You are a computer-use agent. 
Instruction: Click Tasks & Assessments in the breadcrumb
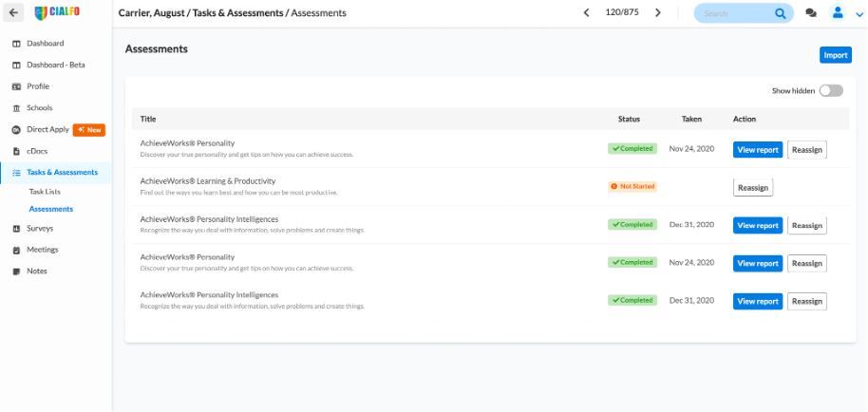[238, 12]
